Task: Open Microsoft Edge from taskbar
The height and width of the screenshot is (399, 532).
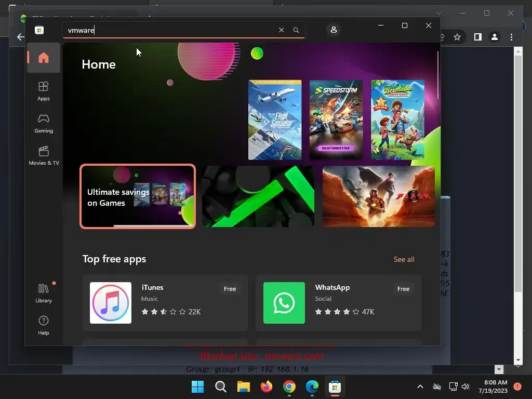Action: (x=312, y=387)
